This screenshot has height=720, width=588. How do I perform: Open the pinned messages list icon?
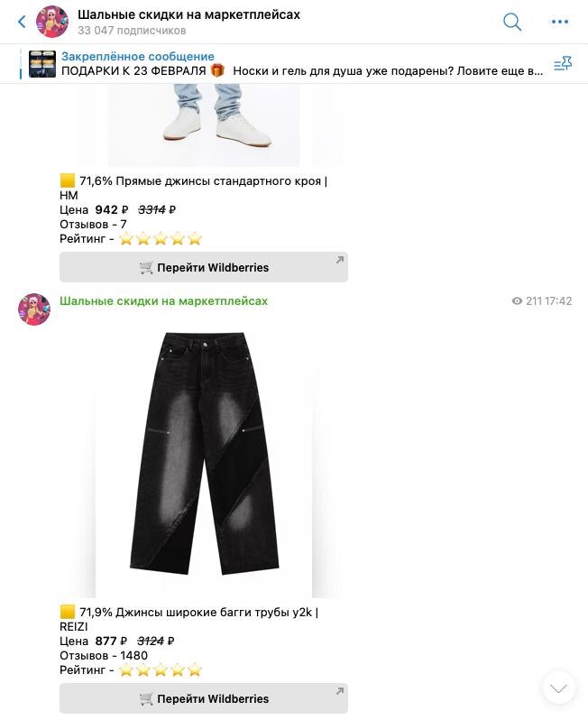tap(562, 64)
